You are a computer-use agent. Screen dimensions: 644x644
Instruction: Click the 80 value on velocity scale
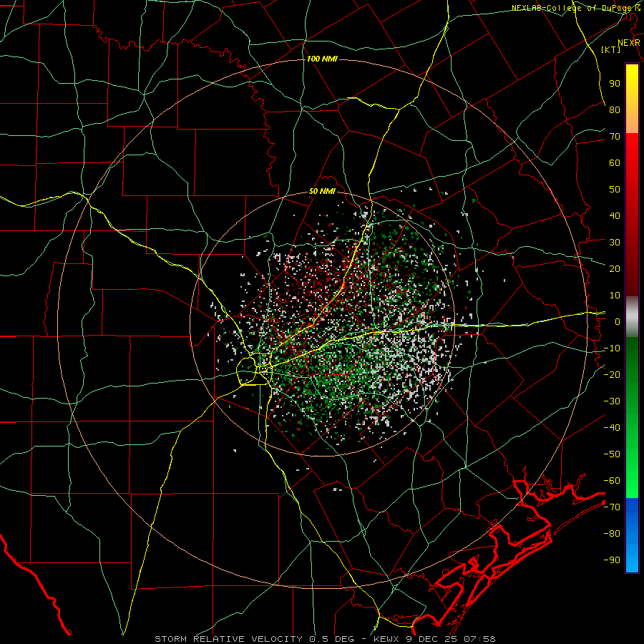[615, 109]
